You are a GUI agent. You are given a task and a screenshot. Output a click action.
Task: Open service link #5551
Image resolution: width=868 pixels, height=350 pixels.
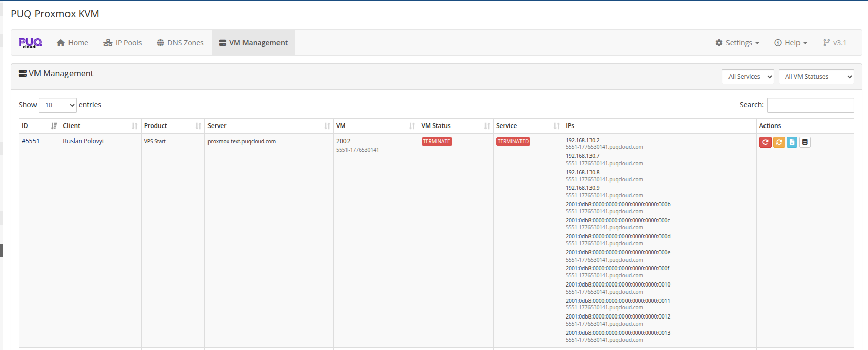tap(30, 141)
